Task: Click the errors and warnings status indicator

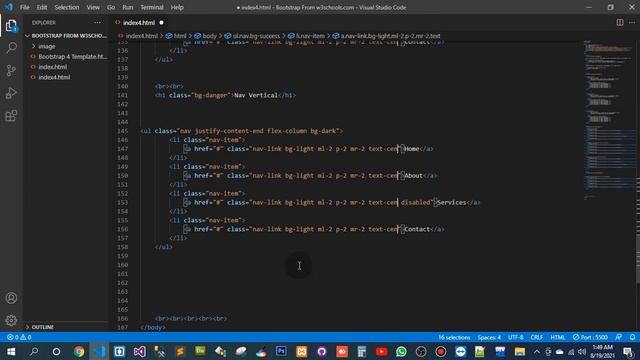Action: coord(19,337)
